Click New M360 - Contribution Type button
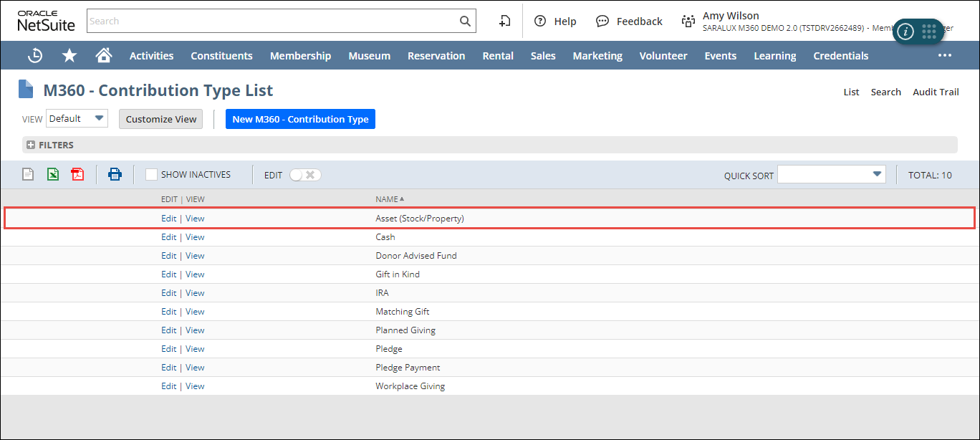 tap(300, 119)
